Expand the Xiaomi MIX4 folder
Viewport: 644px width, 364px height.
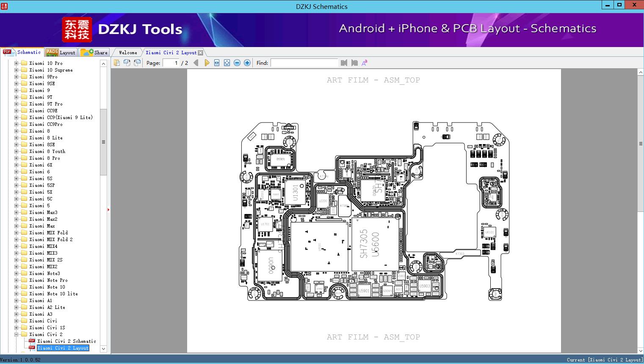click(16, 246)
